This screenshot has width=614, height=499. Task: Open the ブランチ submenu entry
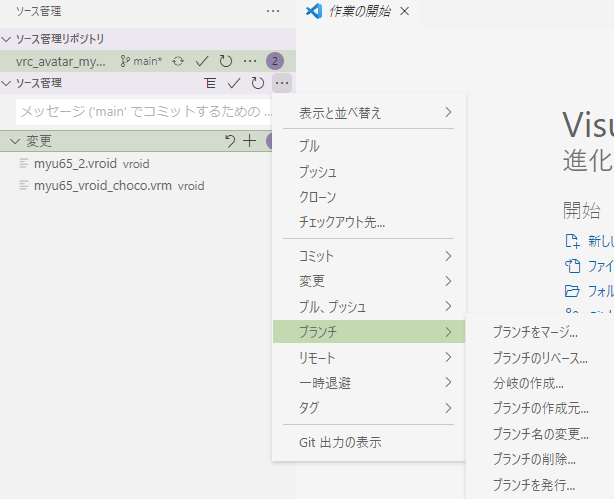tap(368, 332)
